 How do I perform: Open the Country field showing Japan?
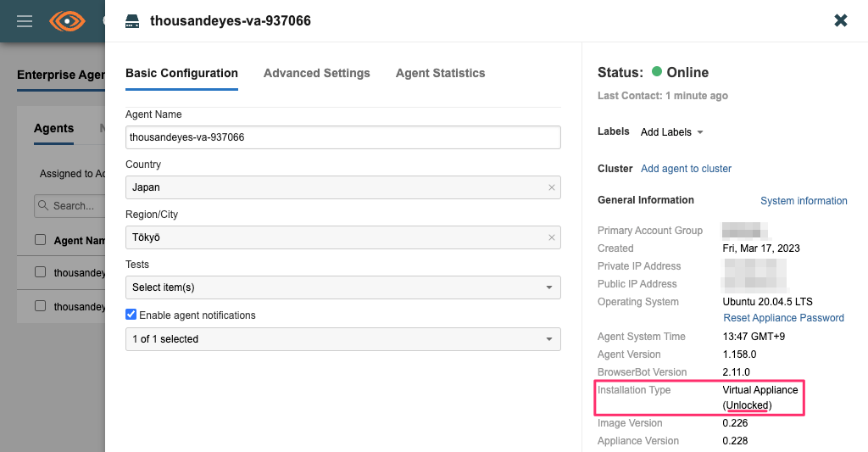[343, 187]
